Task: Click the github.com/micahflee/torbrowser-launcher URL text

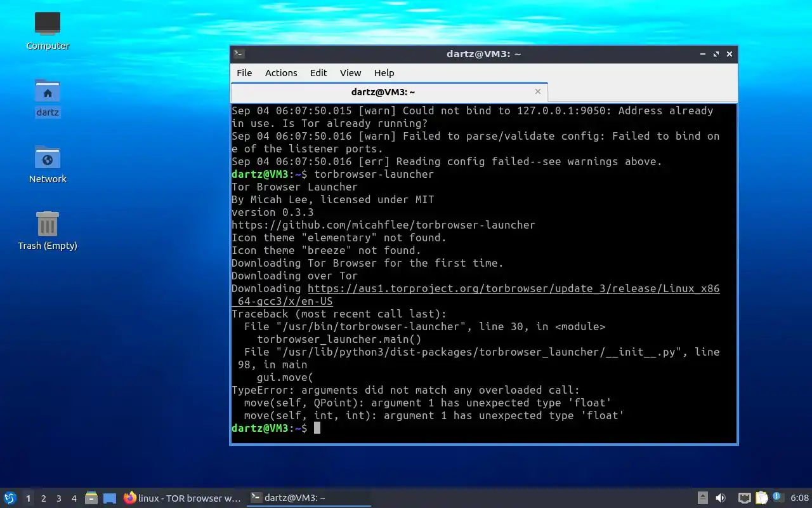Action: 383,225
